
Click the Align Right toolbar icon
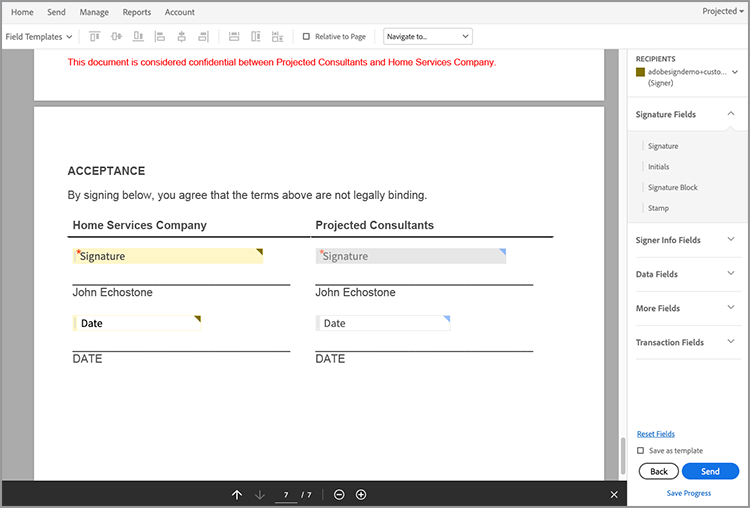point(203,36)
